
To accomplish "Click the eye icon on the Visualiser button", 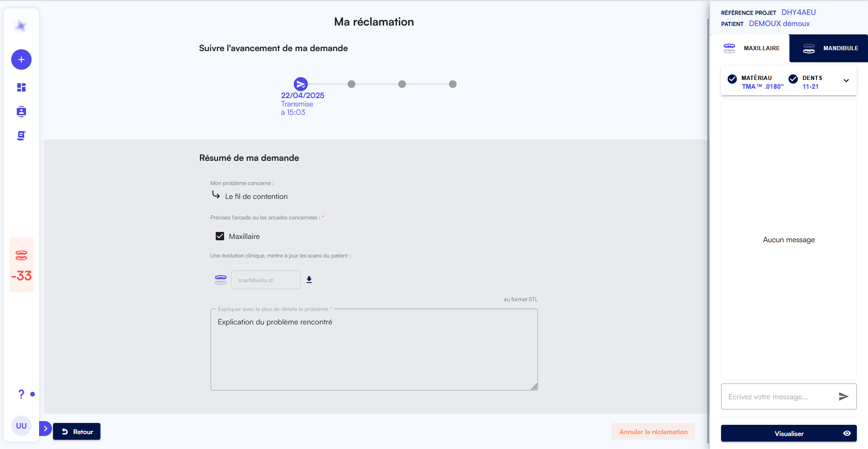I will click(848, 433).
